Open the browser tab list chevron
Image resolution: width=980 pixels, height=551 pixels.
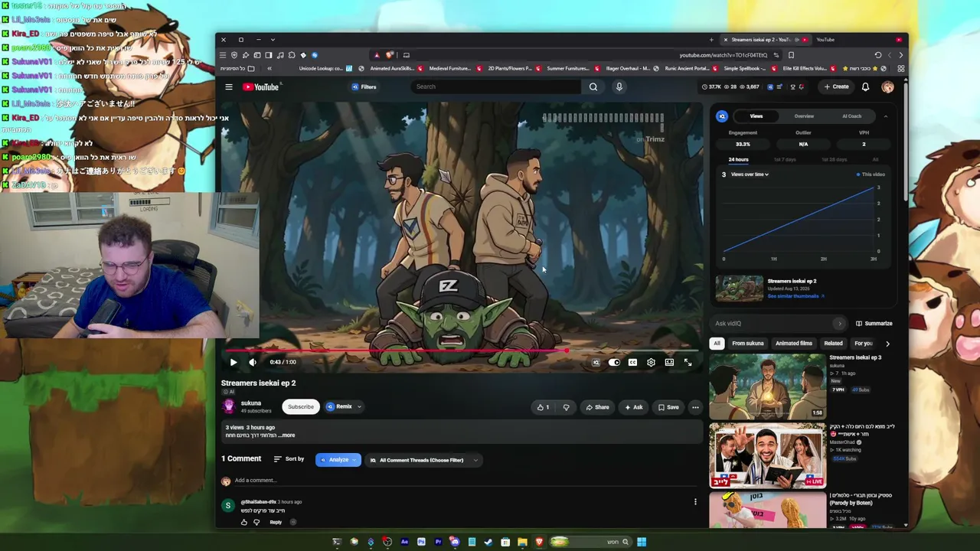273,40
